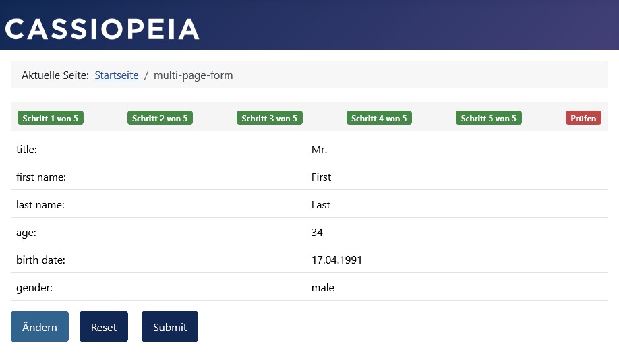Click the Cassiopeia site logo
The width and height of the screenshot is (619, 364).
[102, 29]
